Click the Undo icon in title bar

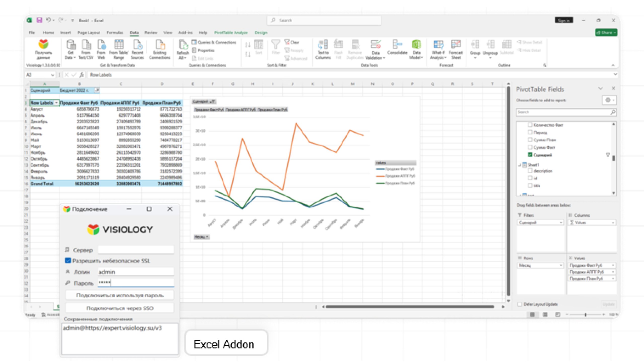click(48, 20)
